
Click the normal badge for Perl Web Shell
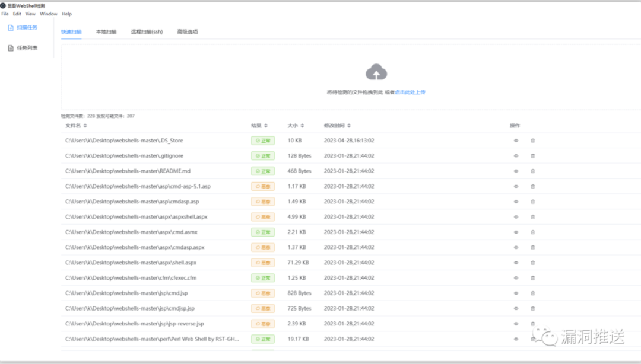[x=263, y=339]
